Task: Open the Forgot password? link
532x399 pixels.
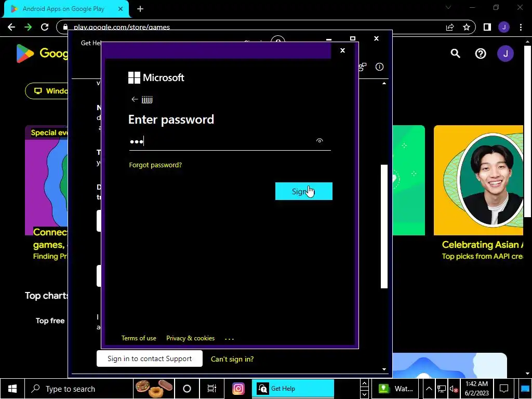Action: (155, 165)
